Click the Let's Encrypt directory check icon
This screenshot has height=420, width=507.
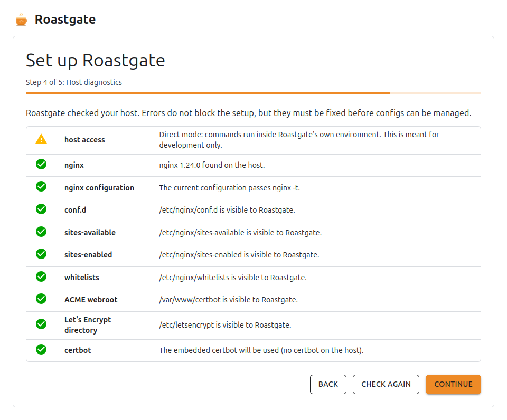coord(41,324)
